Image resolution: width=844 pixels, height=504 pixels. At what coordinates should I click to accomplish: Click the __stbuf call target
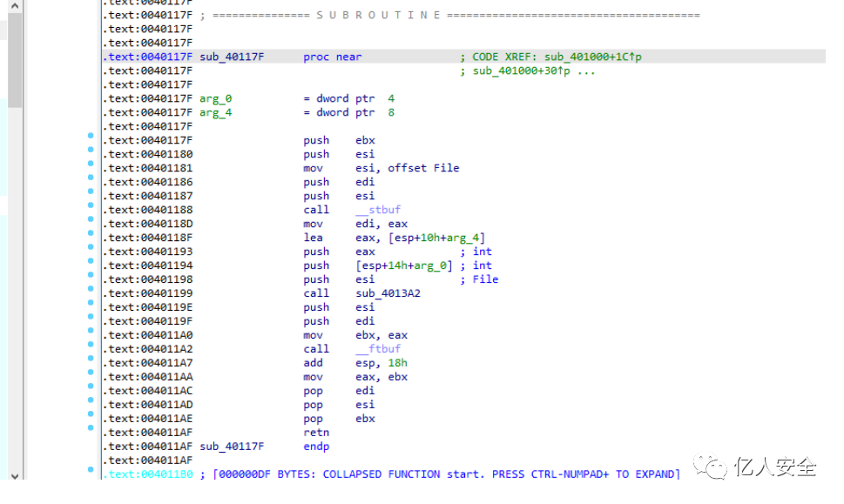pyautogui.click(x=378, y=210)
